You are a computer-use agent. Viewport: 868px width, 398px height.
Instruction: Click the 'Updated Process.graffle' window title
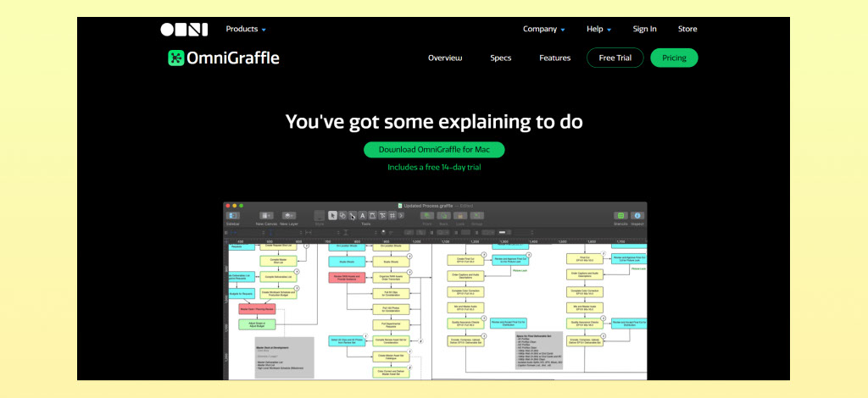[x=428, y=206]
